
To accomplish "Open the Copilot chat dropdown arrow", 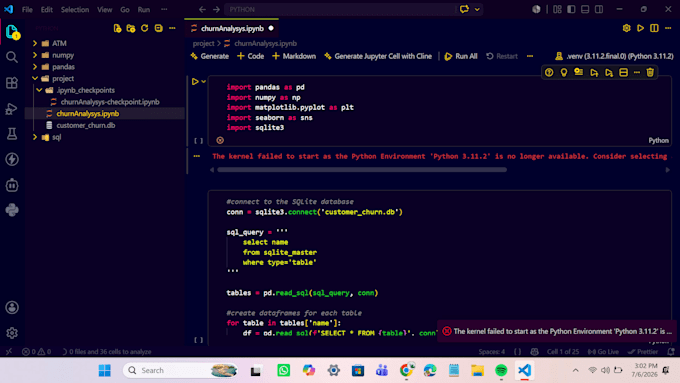I will (x=477, y=9).
